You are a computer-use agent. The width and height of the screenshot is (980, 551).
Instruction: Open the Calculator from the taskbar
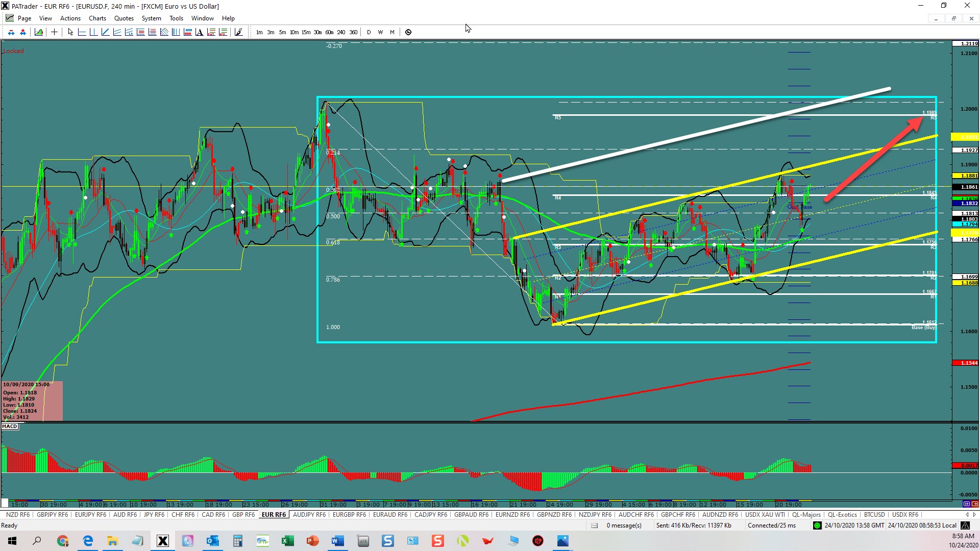237,541
